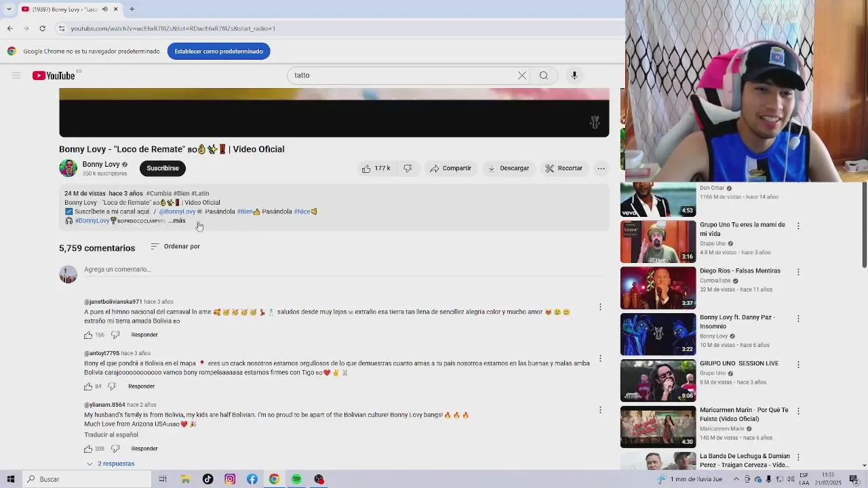The height and width of the screenshot is (488, 868).
Task: Like ylianam.8564's comment
Action: [x=88, y=449]
